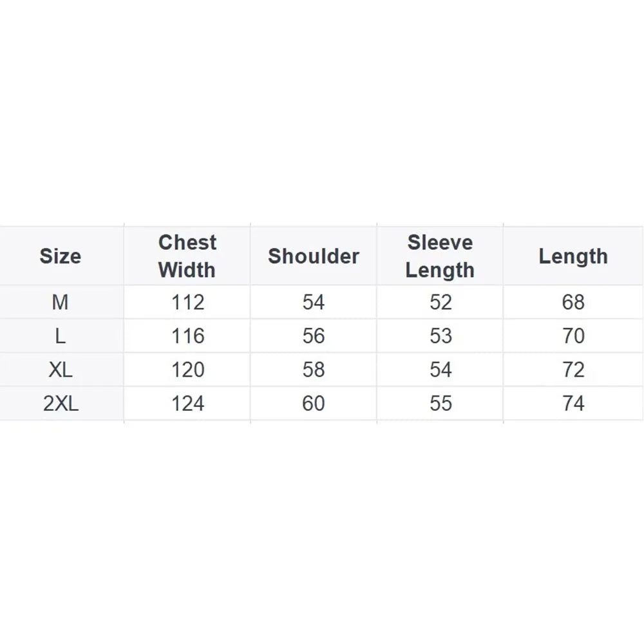The image size is (644, 644).
Task: Click the length value 74 for 2XL
Action: (x=573, y=404)
